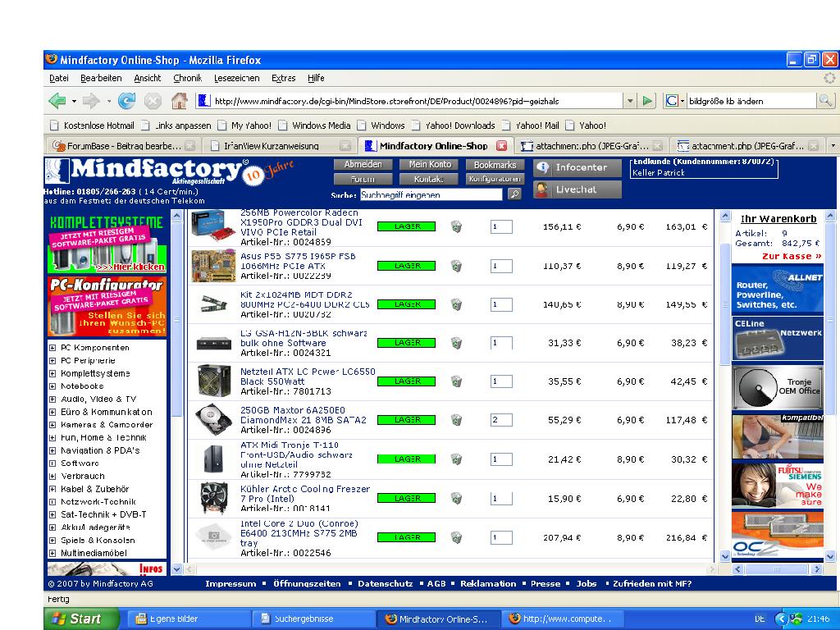Click the Intel Core 2 Duo product link

point(299,533)
